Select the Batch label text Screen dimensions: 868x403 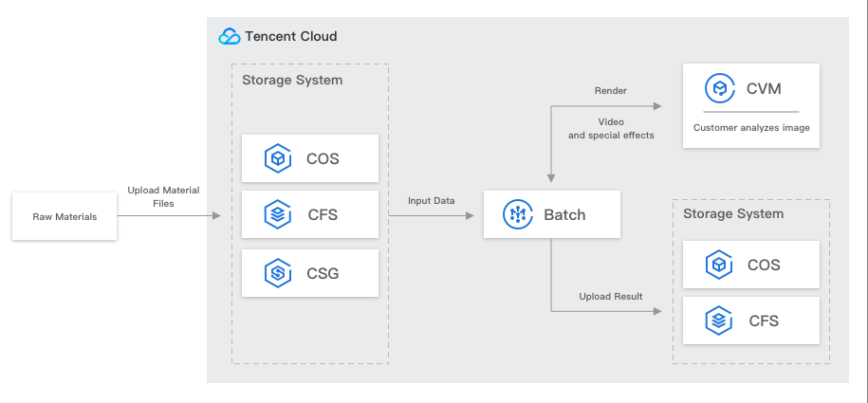[x=564, y=215]
